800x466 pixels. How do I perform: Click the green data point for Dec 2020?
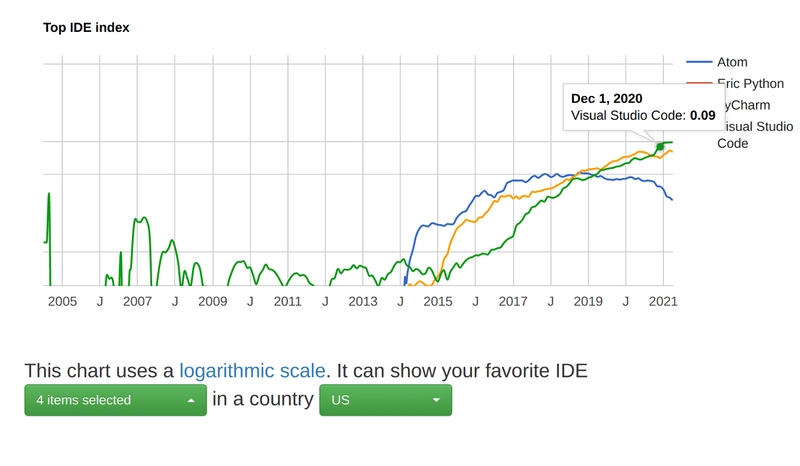tap(660, 146)
